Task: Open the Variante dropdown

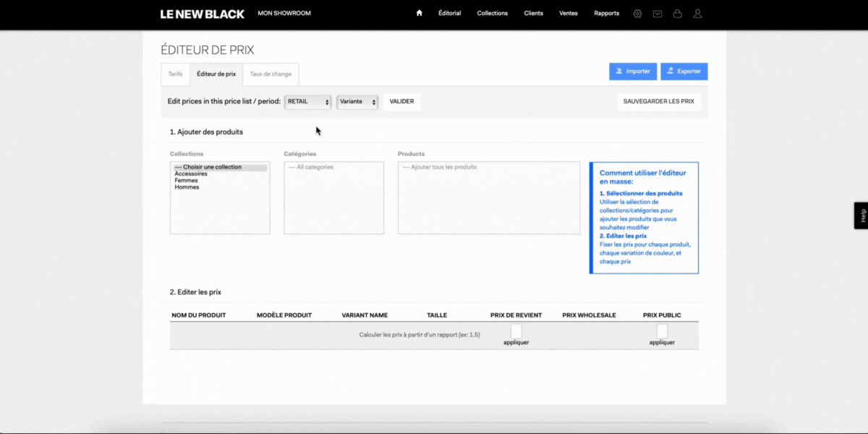Action: pos(357,102)
